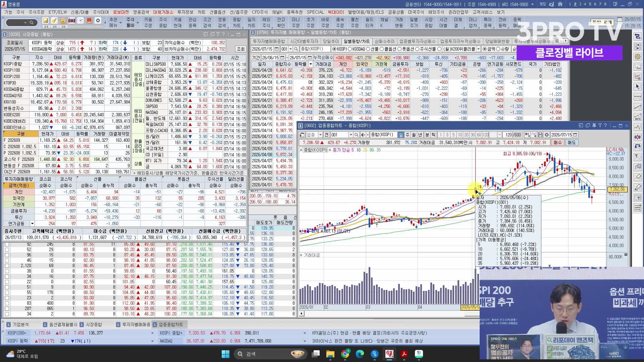Click the red monitor icon in toolbar
Screen dimensions: 644x362
coord(89,20)
